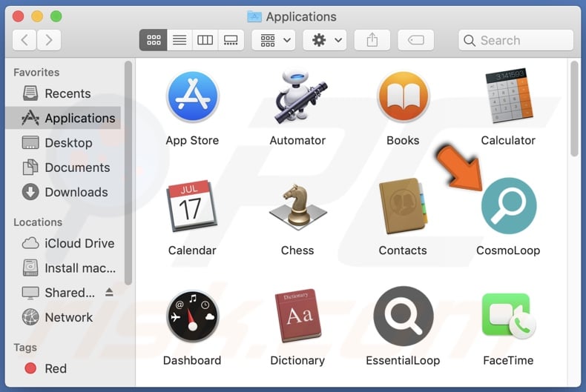
Task: Select the Calendar app icon
Action: (192, 206)
